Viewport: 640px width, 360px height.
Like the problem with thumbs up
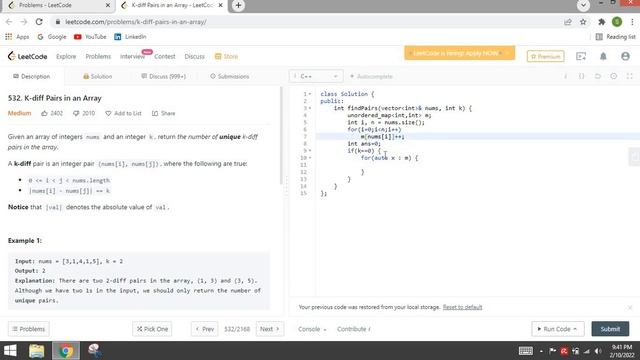(x=44, y=113)
